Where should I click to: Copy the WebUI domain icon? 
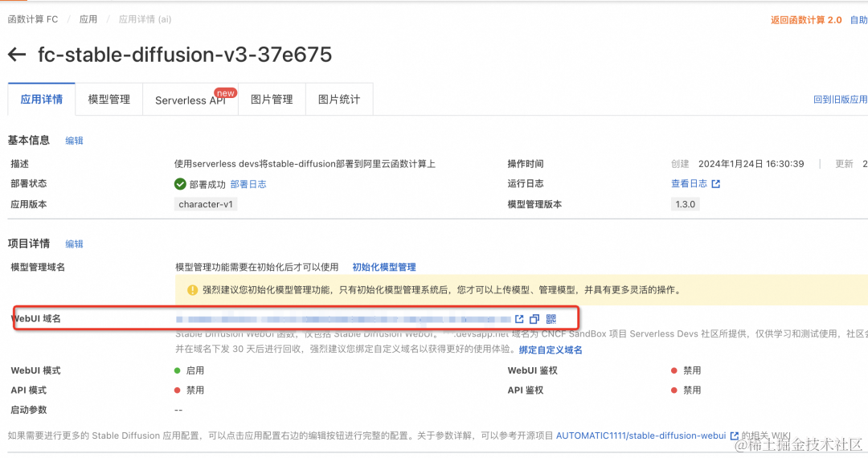coord(534,319)
